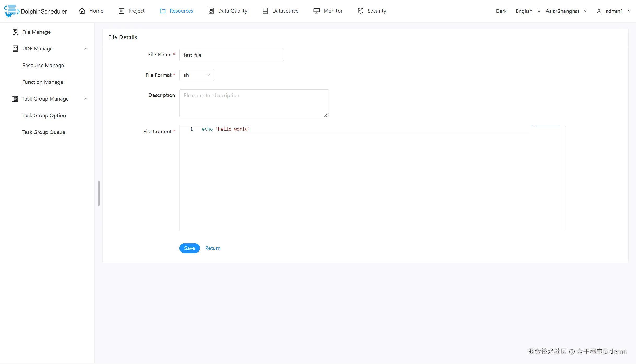Click the admin1 user profile icon

point(598,11)
